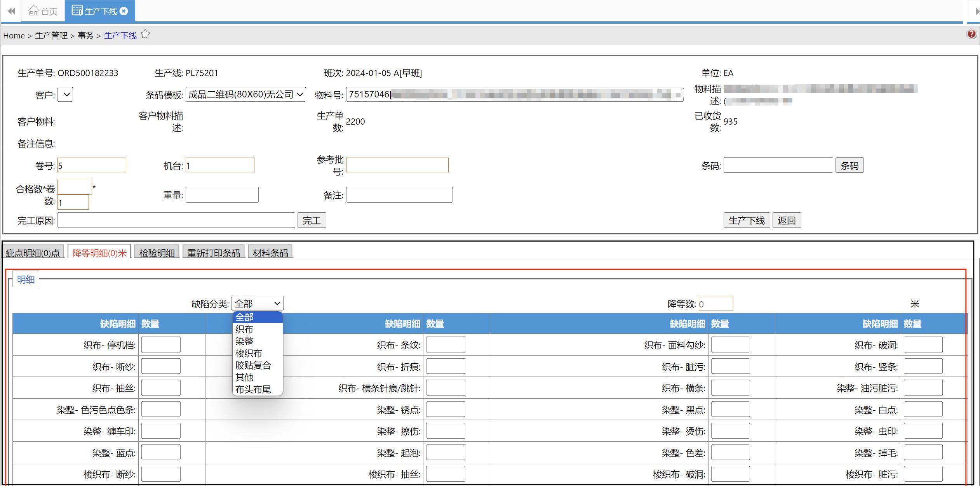Click quantity field for 染整- 色污色点色条
Image resolution: width=980 pixels, height=486 pixels.
click(x=161, y=409)
